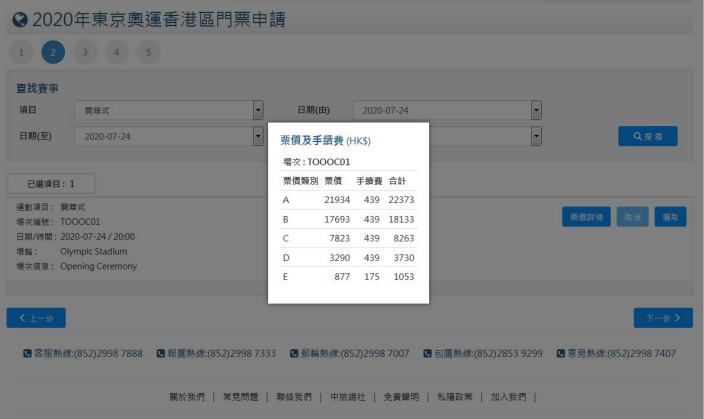Click the blue 搜尋 search button
This screenshot has width=704, height=419.
(x=648, y=136)
